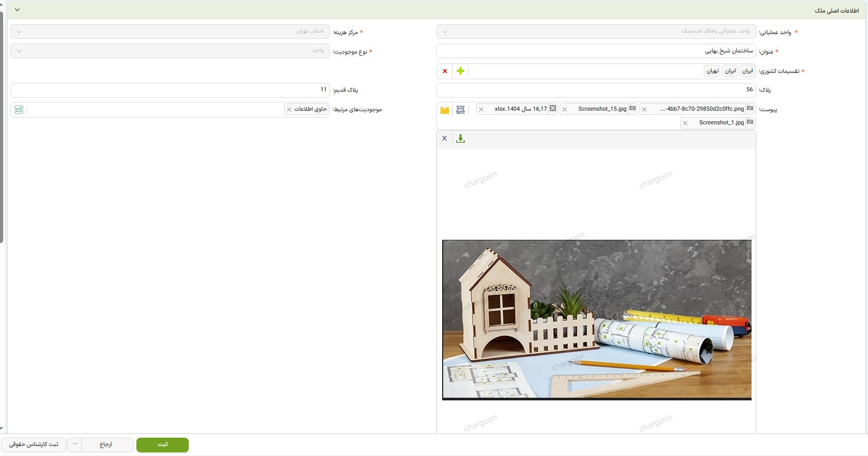This screenshot has width=868, height=456.
Task: Remove the xlsx.1404 attachment
Action: pos(481,110)
